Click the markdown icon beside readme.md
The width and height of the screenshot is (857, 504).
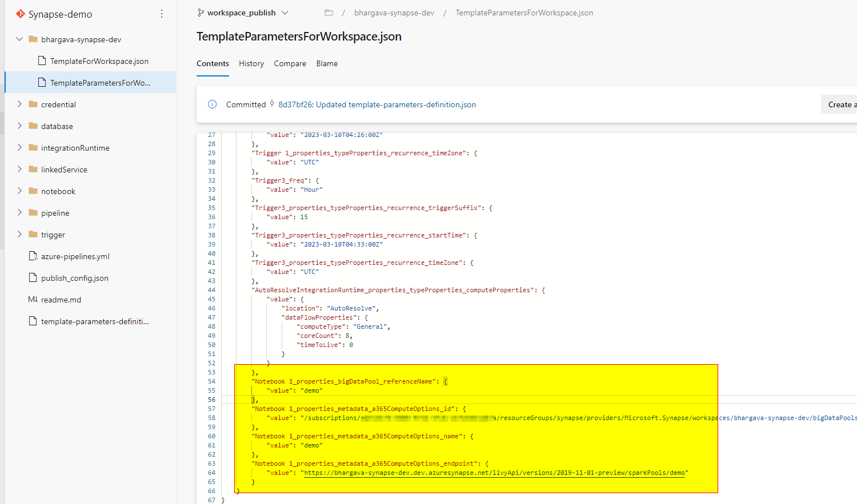coord(33,299)
